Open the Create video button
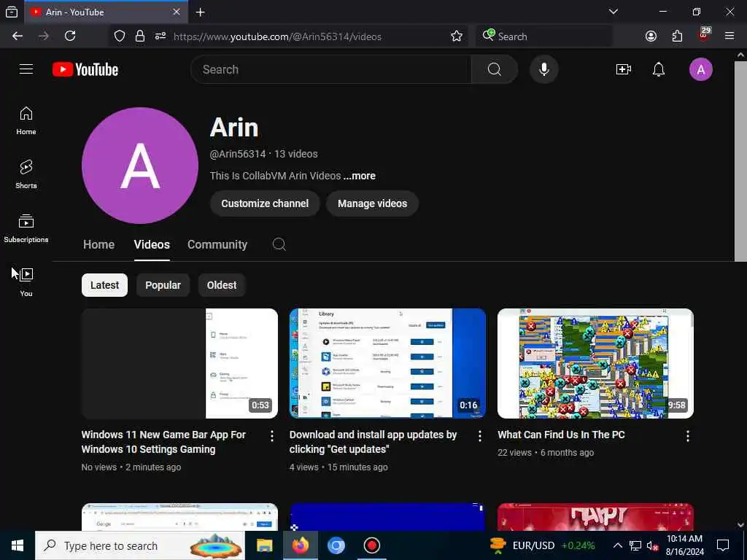The image size is (747, 560). point(623,69)
